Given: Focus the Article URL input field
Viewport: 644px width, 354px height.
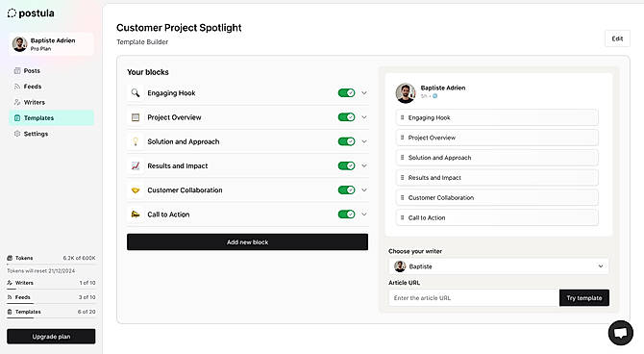Looking at the screenshot, I should click(474, 297).
